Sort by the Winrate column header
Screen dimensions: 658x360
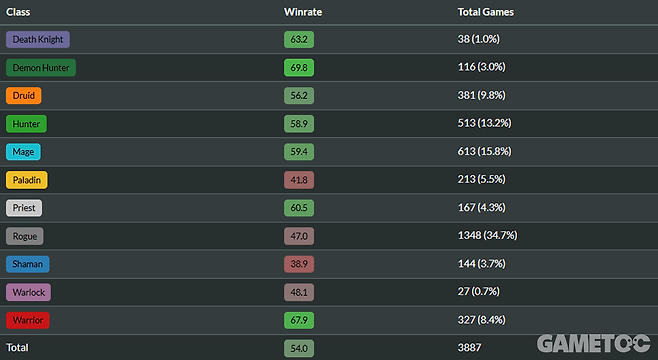(303, 12)
